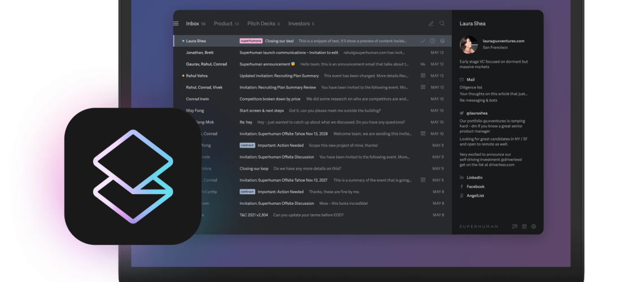Screen dimensions: 644x282
Task: Switch to the Inbox tab
Action: click(x=195, y=24)
